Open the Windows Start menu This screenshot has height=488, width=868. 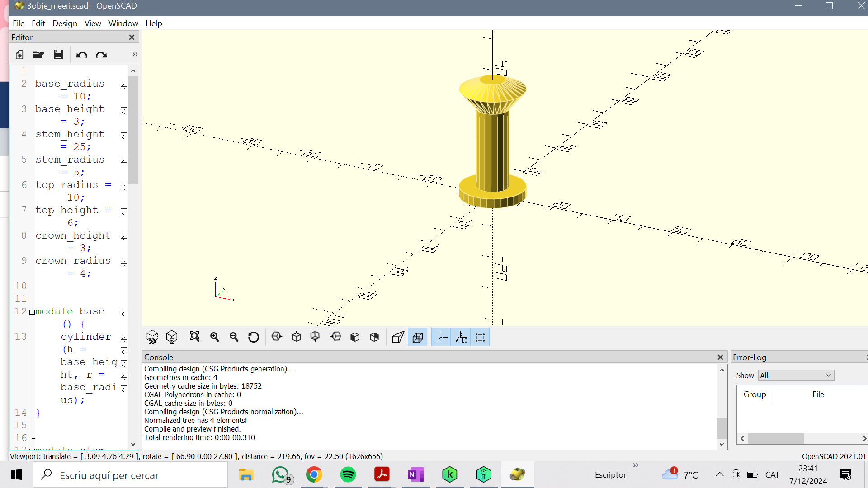(16, 474)
